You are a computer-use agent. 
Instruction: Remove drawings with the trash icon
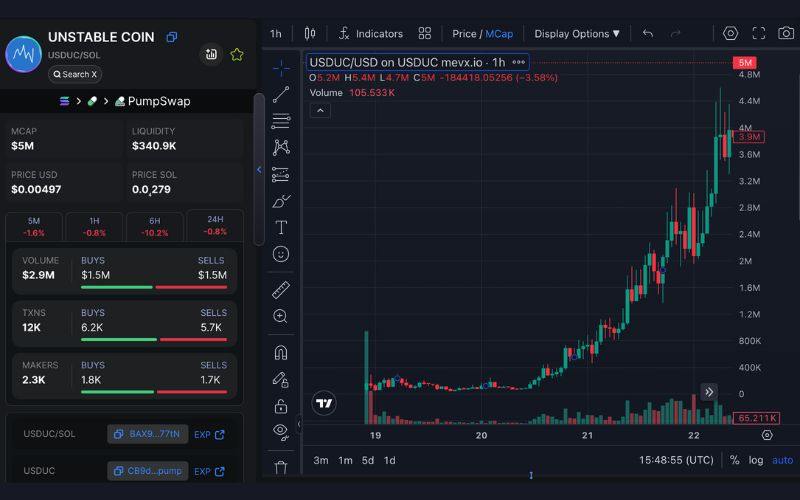point(281,467)
